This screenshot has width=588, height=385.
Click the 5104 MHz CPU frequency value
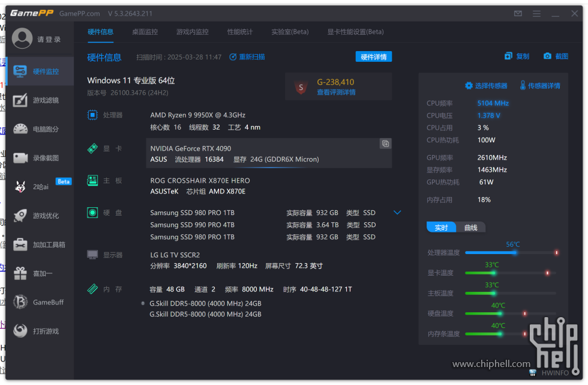493,103
